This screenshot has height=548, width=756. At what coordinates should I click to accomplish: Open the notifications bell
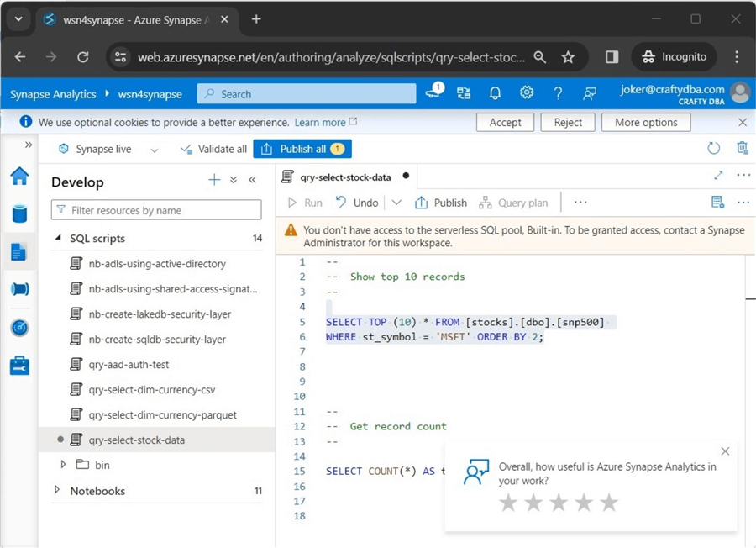(x=496, y=93)
